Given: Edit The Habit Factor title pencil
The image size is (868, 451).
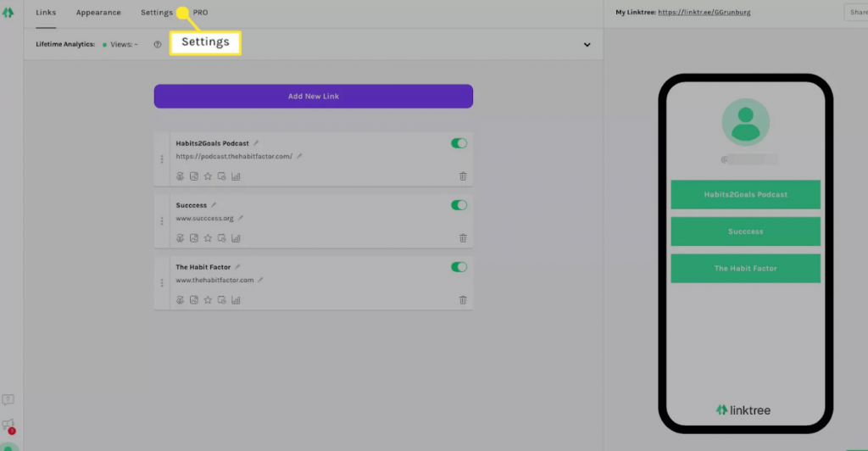Looking at the screenshot, I should coord(237,267).
